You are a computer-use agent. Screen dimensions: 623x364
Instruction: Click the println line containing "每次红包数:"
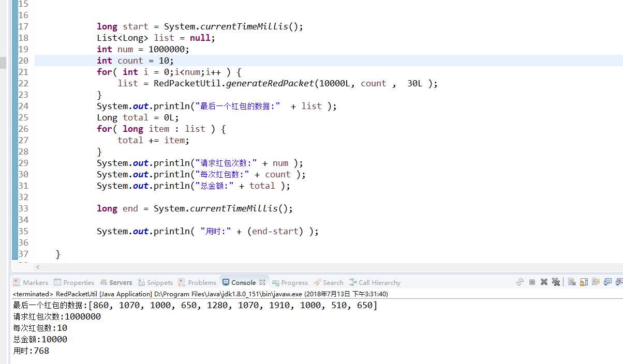(201, 174)
